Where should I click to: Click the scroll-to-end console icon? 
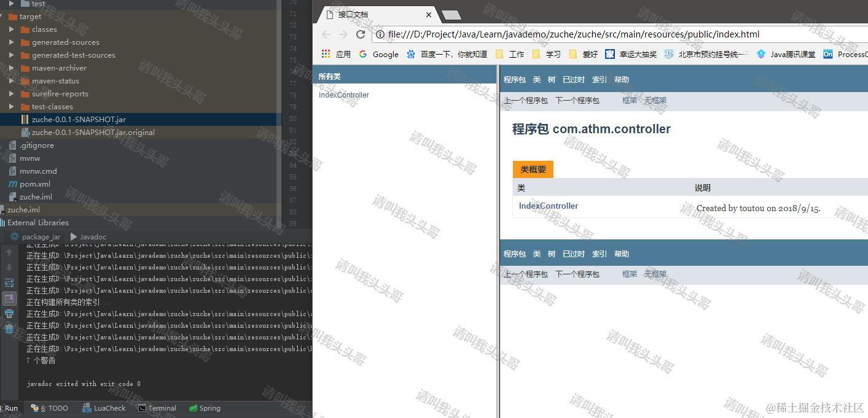[9, 298]
